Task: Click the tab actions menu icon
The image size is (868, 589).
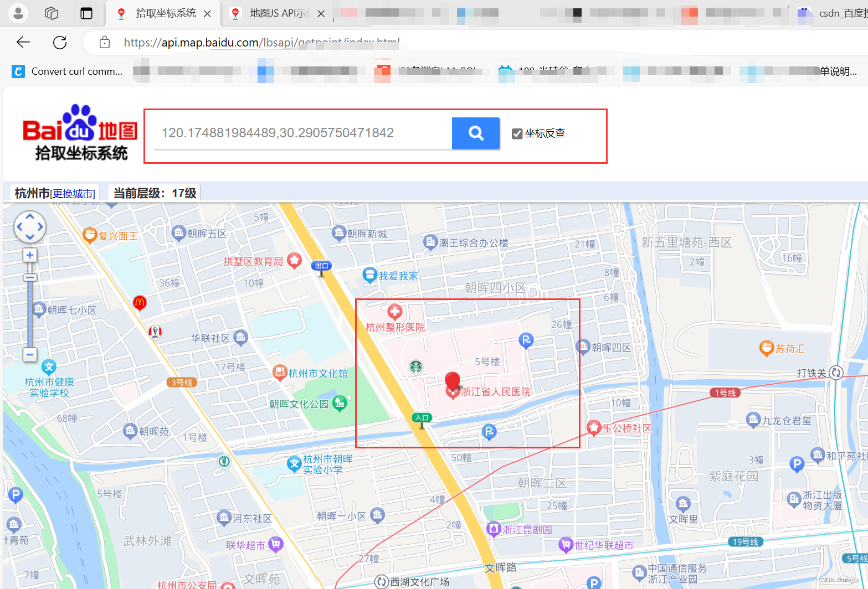Action: 86,13
